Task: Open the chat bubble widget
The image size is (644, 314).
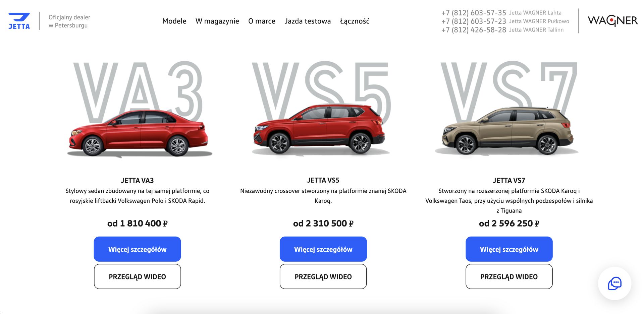Action: (x=614, y=283)
